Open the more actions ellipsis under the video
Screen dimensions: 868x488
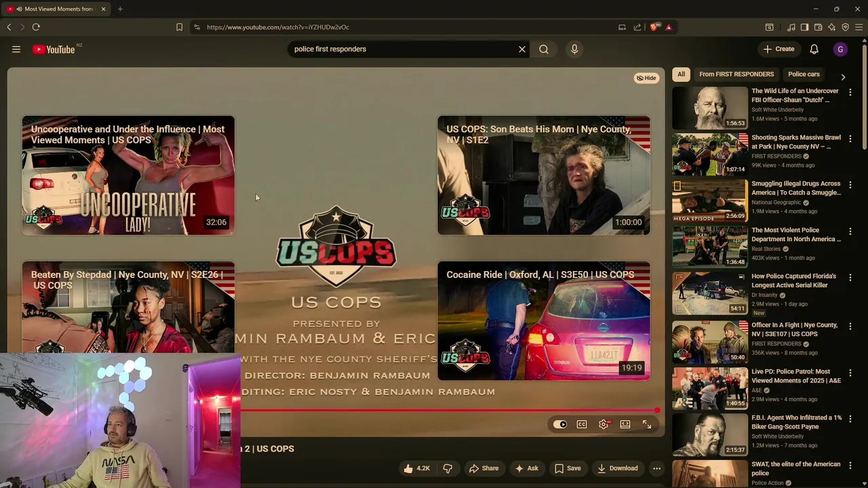(656, 468)
